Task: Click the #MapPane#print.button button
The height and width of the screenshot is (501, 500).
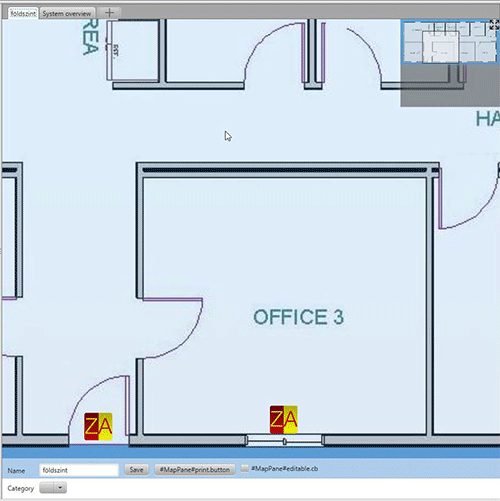Action: (x=195, y=470)
